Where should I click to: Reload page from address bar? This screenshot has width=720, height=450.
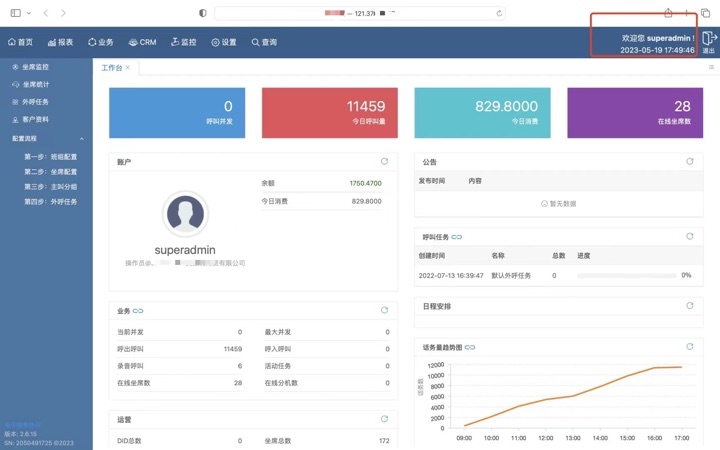point(499,13)
